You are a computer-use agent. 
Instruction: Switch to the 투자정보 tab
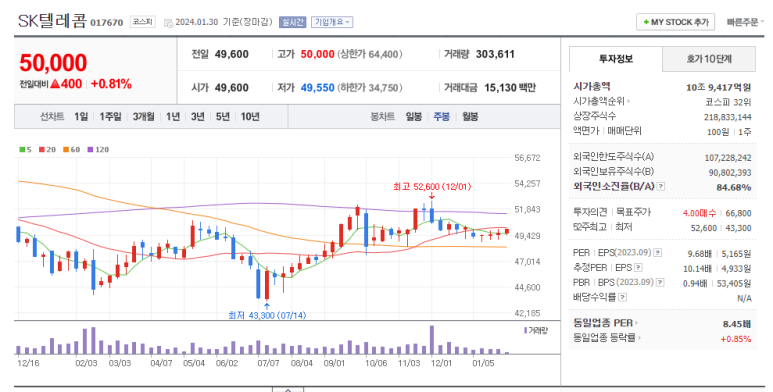[616, 59]
